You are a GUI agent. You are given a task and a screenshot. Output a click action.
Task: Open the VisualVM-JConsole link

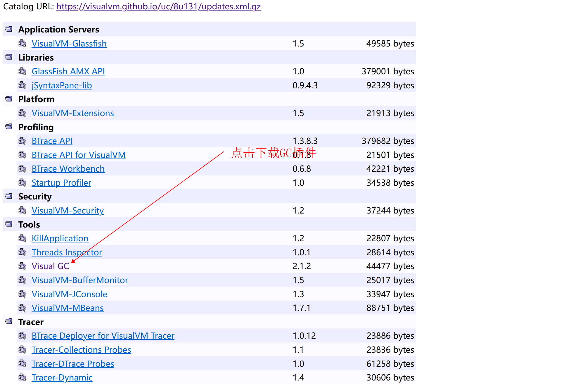[69, 294]
